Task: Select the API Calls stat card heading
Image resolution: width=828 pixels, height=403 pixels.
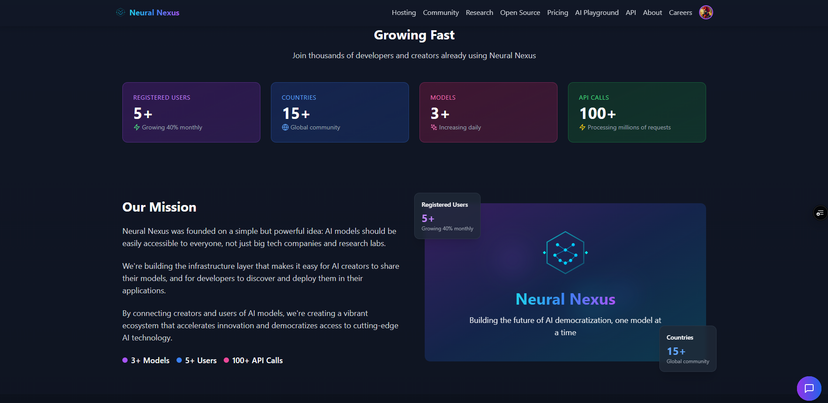Action: coord(594,98)
